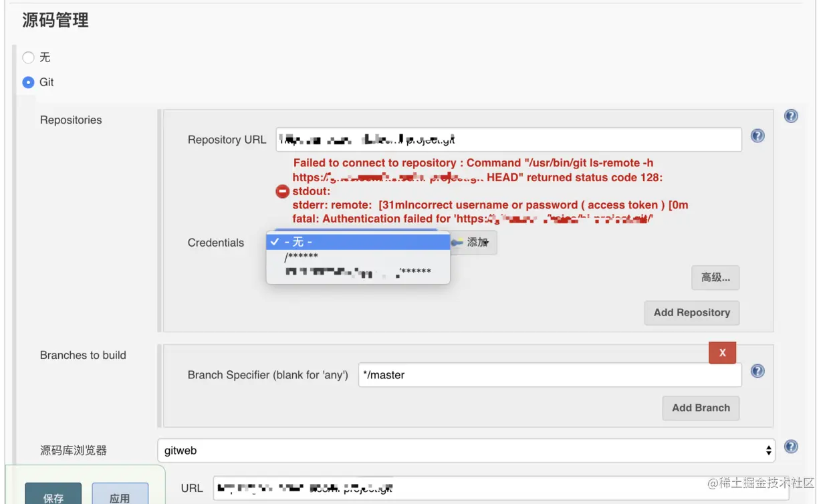Open help for the Repositories section
Image resolution: width=829 pixels, height=504 pixels.
click(791, 116)
